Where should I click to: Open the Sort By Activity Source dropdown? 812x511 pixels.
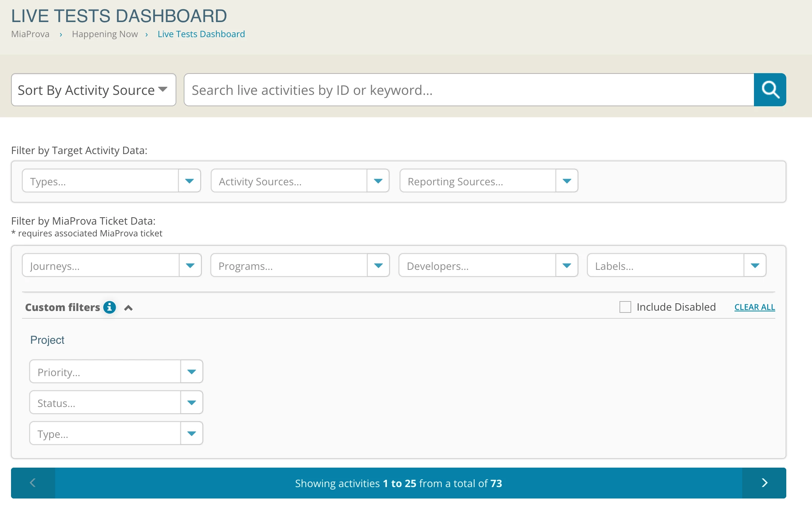tap(93, 90)
